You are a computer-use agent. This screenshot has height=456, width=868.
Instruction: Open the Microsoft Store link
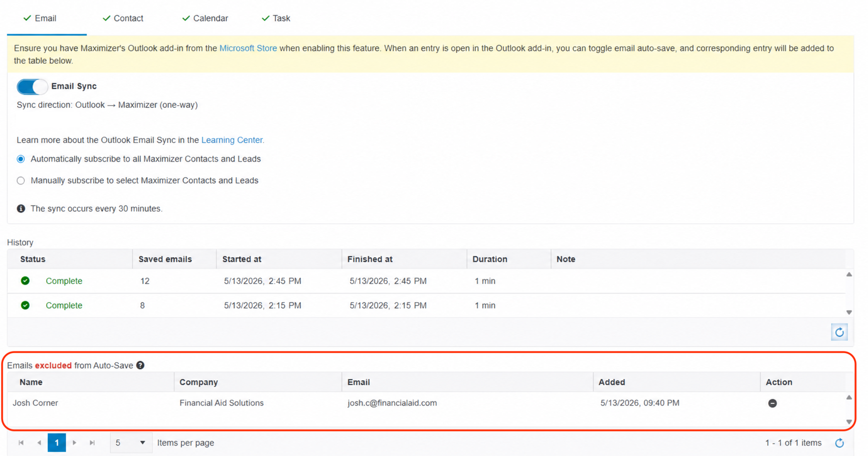coord(248,48)
